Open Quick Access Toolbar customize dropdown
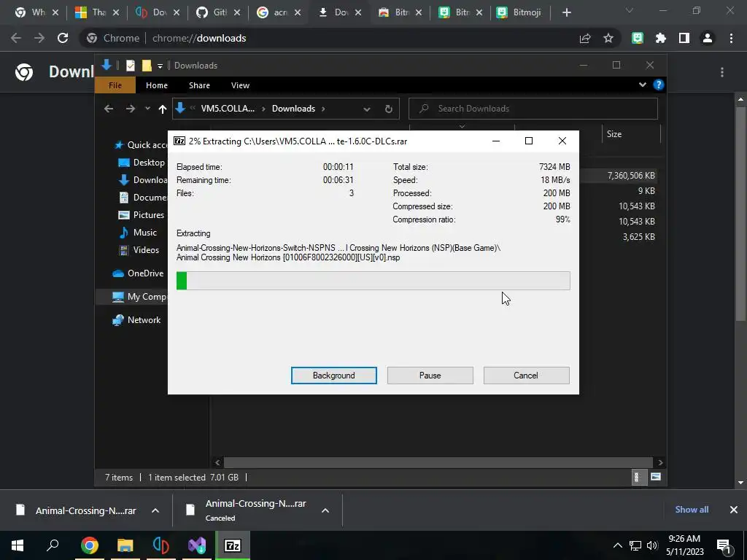This screenshot has width=747, height=560. 160,66
